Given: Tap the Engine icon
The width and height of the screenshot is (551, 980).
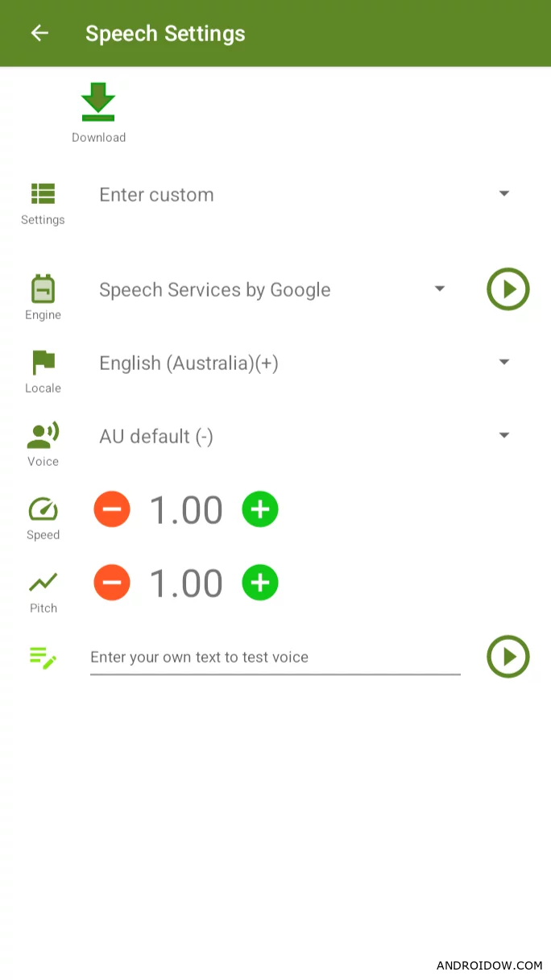Looking at the screenshot, I should [x=43, y=289].
